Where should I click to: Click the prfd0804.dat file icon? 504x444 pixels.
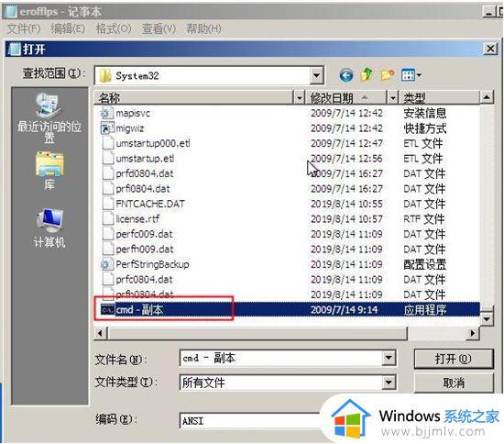coord(108,173)
